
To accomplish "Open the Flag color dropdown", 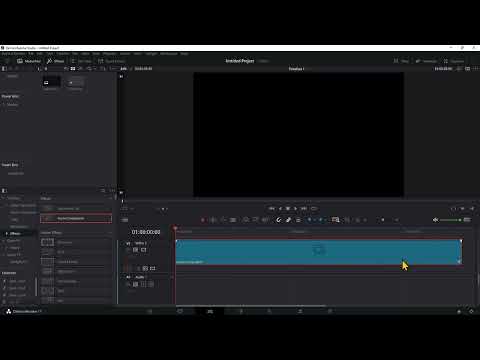I will coord(315,220).
